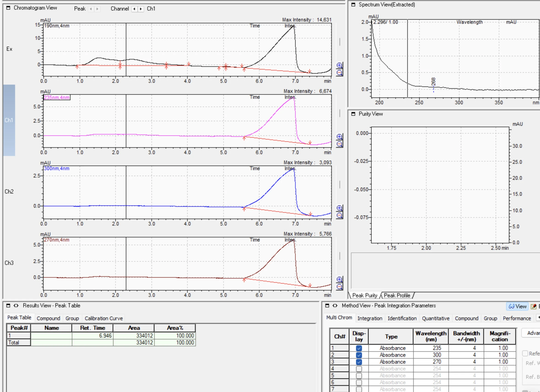Switch to the Integration tab

(x=370, y=318)
